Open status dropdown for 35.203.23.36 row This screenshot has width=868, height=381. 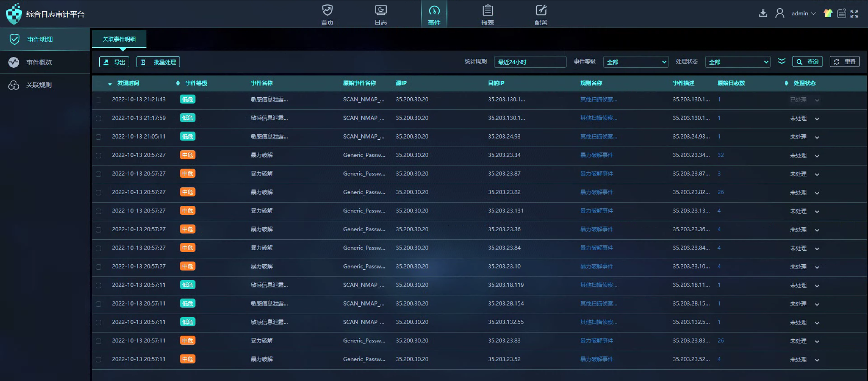[805, 230]
